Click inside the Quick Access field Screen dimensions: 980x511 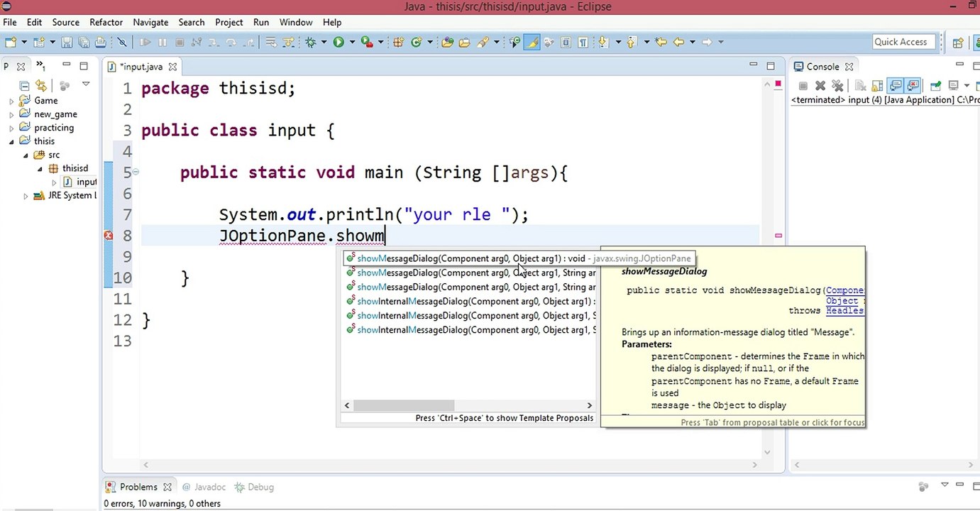tap(904, 42)
